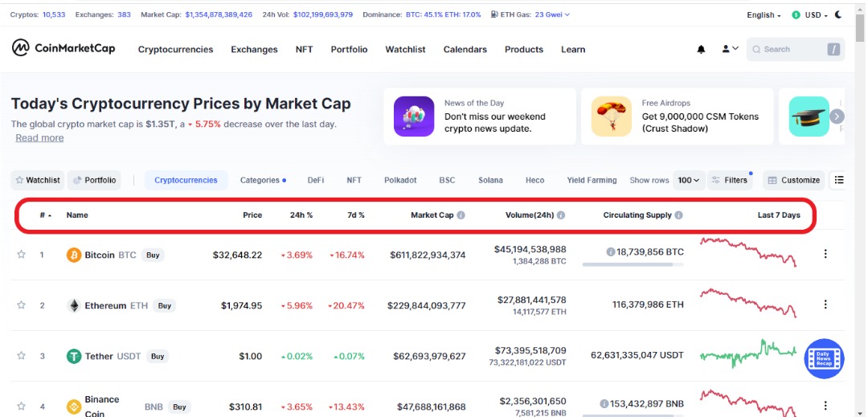The width and height of the screenshot is (868, 417).
Task: Click Bitcoin circulating supply info icon
Action: tap(611, 251)
